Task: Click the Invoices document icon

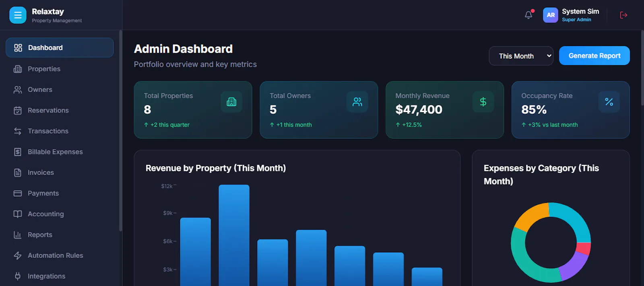Action: tap(18, 173)
